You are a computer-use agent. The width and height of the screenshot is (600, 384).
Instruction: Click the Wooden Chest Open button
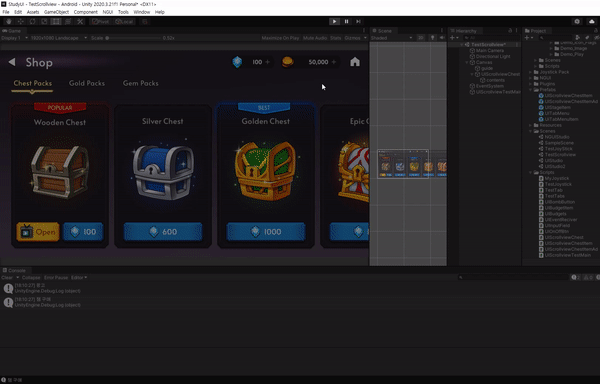point(38,232)
